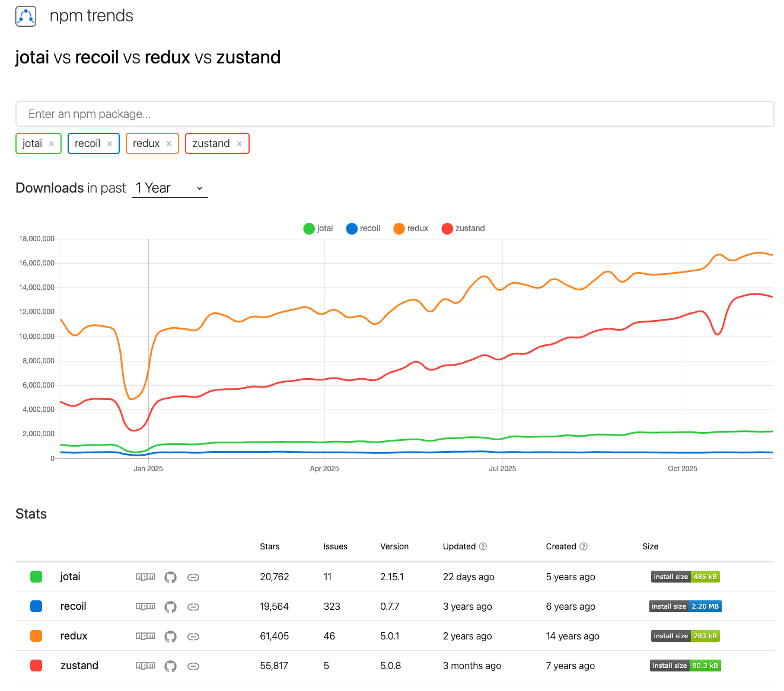Remove the jotai package tag
The height and width of the screenshot is (691, 784).
(52, 143)
